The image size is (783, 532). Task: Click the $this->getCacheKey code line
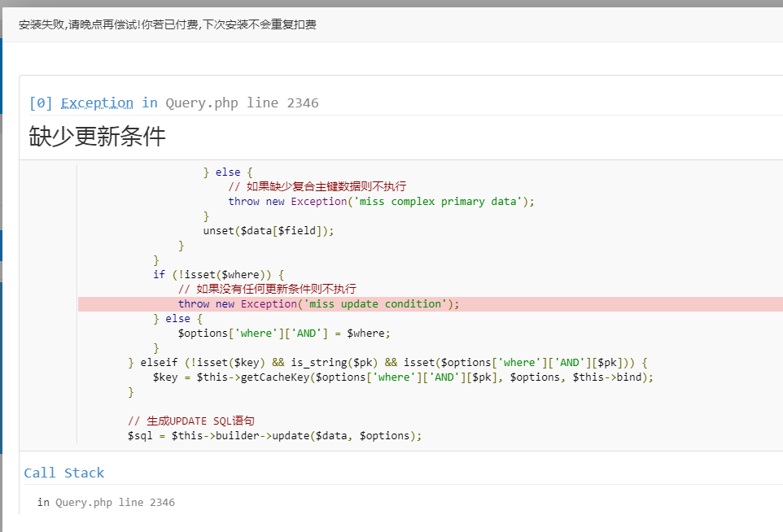(x=403, y=377)
